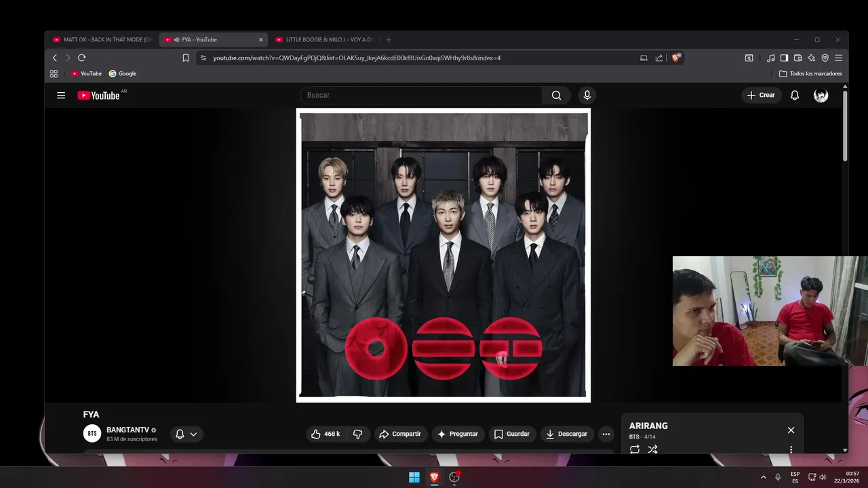Click the OBS icon in taskbar

(x=454, y=477)
